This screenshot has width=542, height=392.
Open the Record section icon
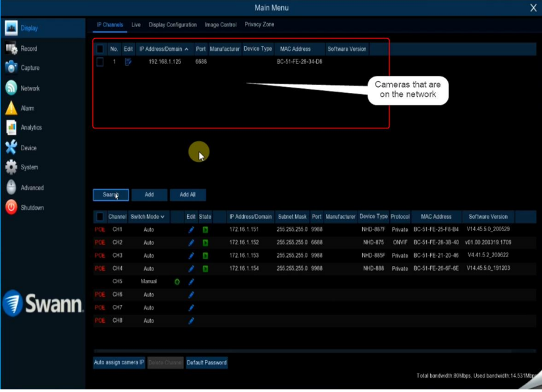tap(11, 49)
